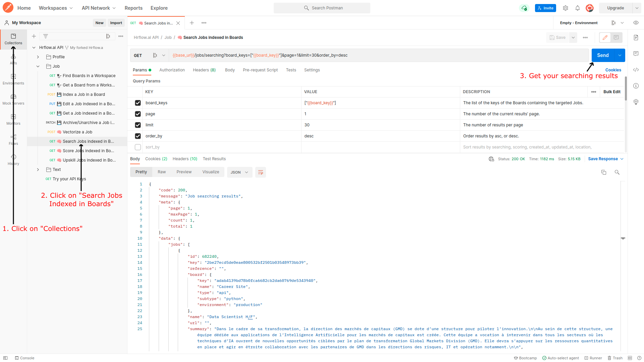
Task: Switch to comment mode icon
Action: pyautogui.click(x=616, y=38)
